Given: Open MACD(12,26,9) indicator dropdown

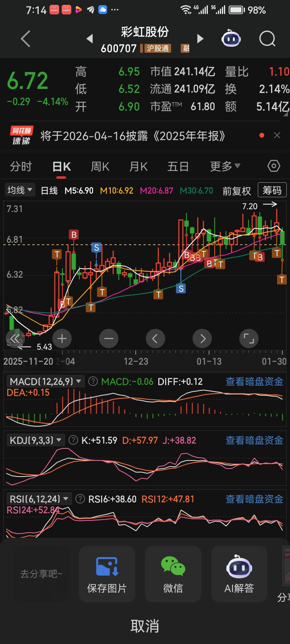Looking at the screenshot, I should click(46, 381).
